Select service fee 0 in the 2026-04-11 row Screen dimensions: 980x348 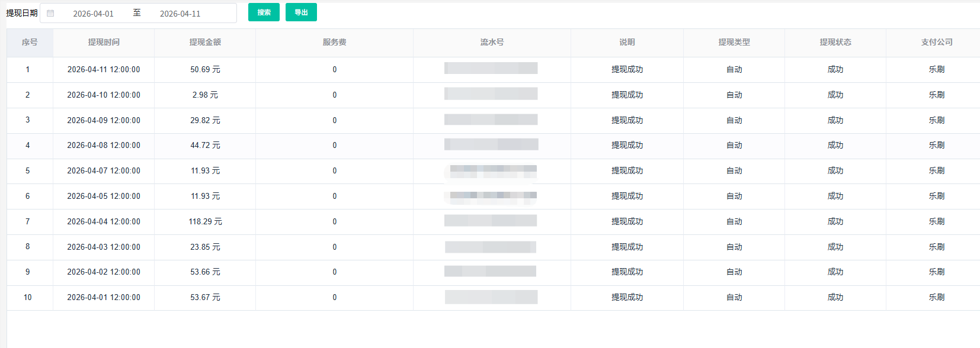[334, 70]
